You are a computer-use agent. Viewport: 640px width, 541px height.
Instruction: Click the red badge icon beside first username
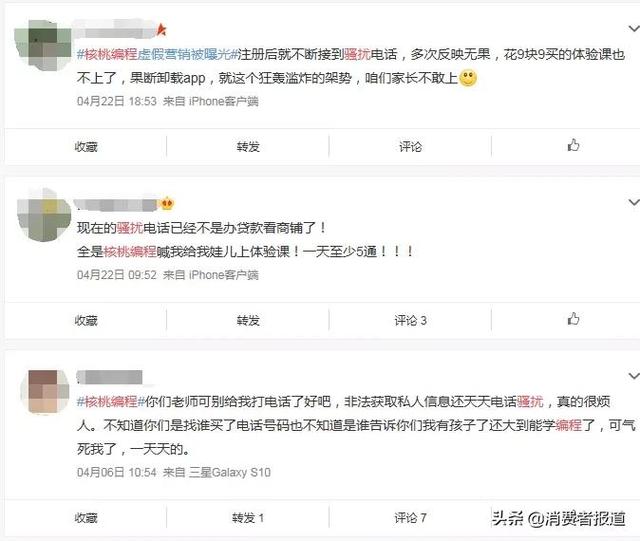click(x=162, y=29)
